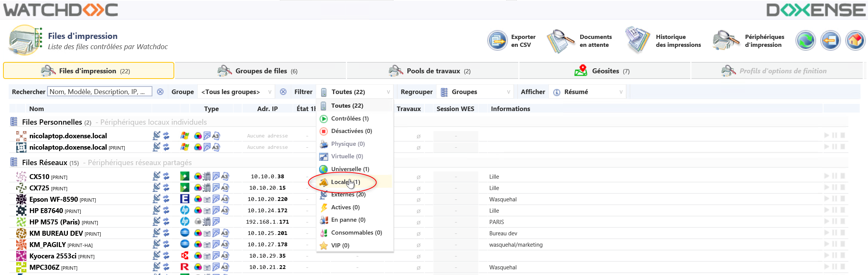Click the stop control on CX725 row
The width and height of the screenshot is (868, 275).
(843, 187)
